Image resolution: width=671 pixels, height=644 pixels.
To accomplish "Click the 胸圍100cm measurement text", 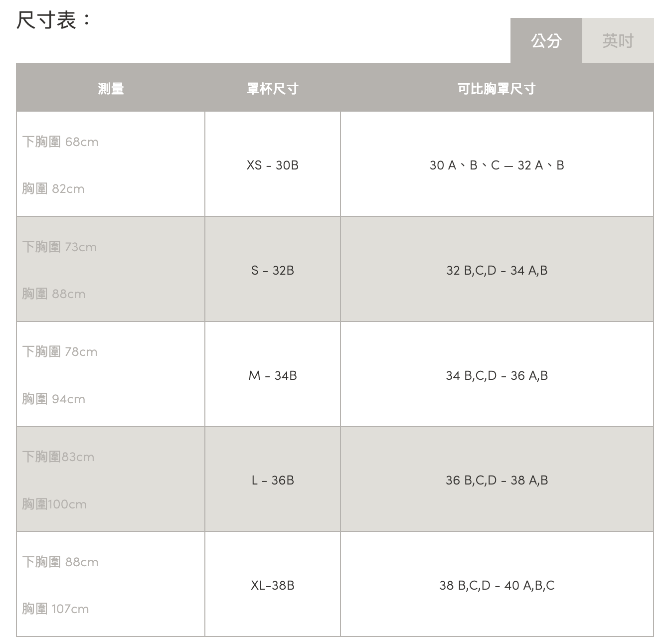I will click(x=54, y=504).
